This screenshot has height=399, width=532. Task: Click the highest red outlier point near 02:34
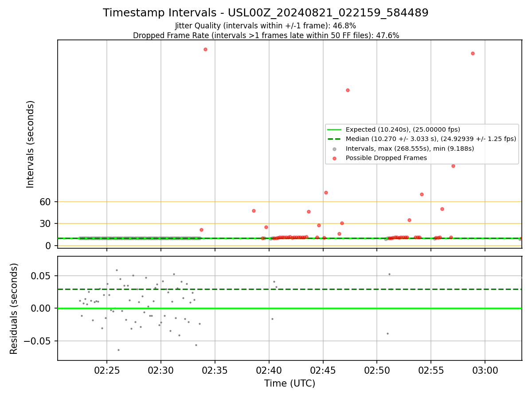pyautogui.click(x=205, y=49)
